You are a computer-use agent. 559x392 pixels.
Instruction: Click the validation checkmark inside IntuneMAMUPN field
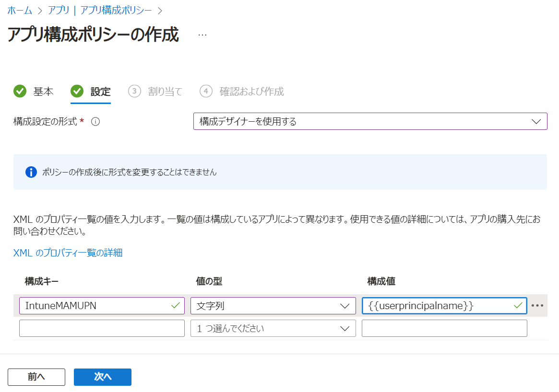point(177,305)
